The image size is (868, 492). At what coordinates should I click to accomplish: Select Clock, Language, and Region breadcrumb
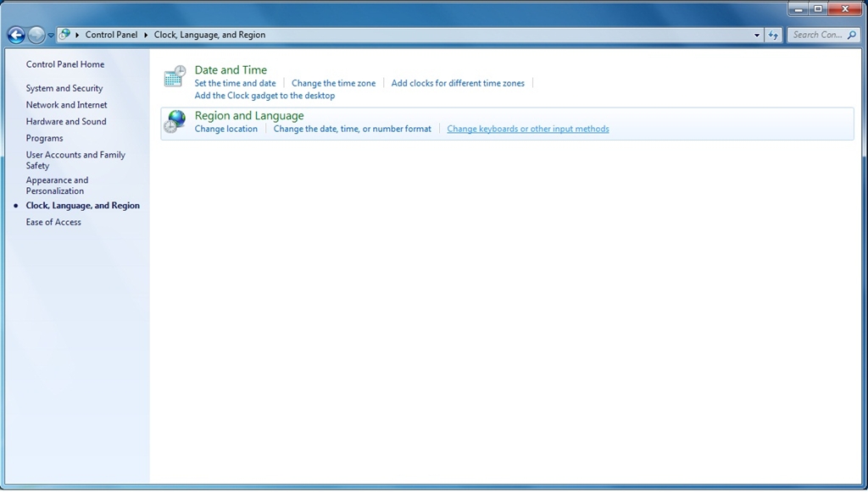point(210,35)
